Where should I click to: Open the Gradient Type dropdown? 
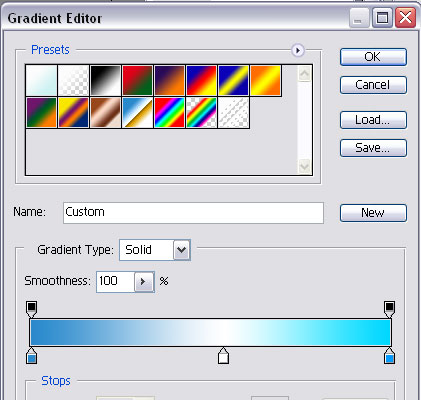182,250
